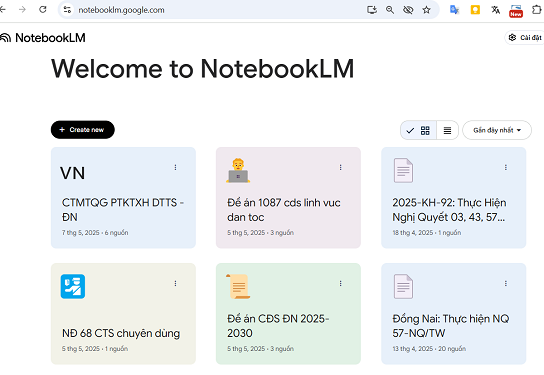544x375 pixels.
Task: Click the browser back arrow
Action: pyautogui.click(x=3, y=10)
